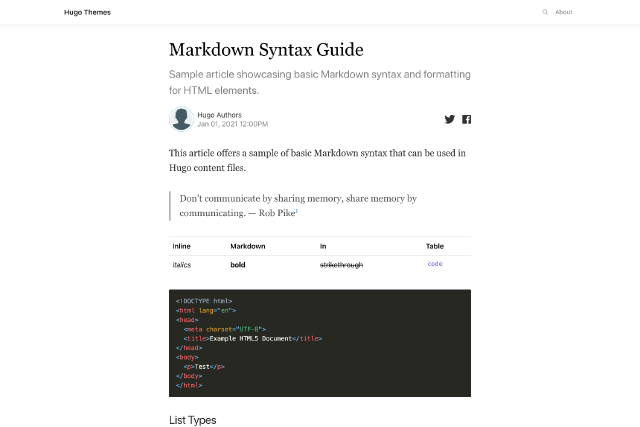Click the article date Jan 01, 2021

point(232,124)
